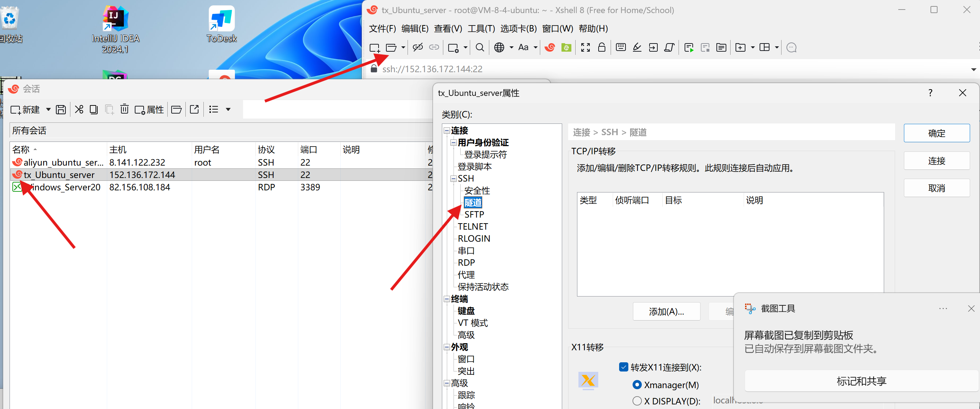
Task: Collapse the 终端 category tree node
Action: (446, 299)
